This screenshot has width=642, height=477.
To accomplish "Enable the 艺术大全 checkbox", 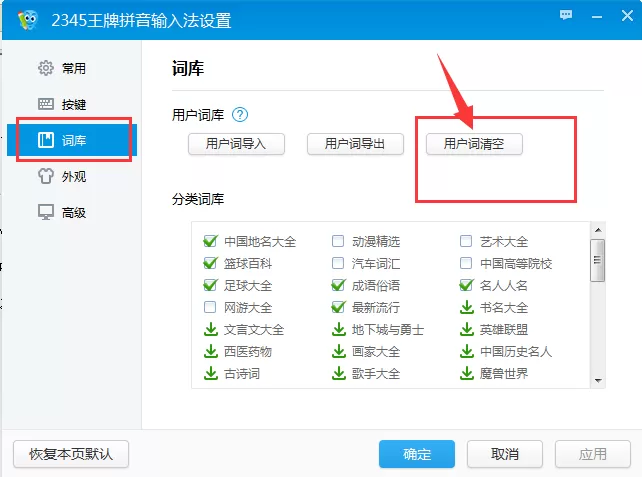I will (466, 241).
